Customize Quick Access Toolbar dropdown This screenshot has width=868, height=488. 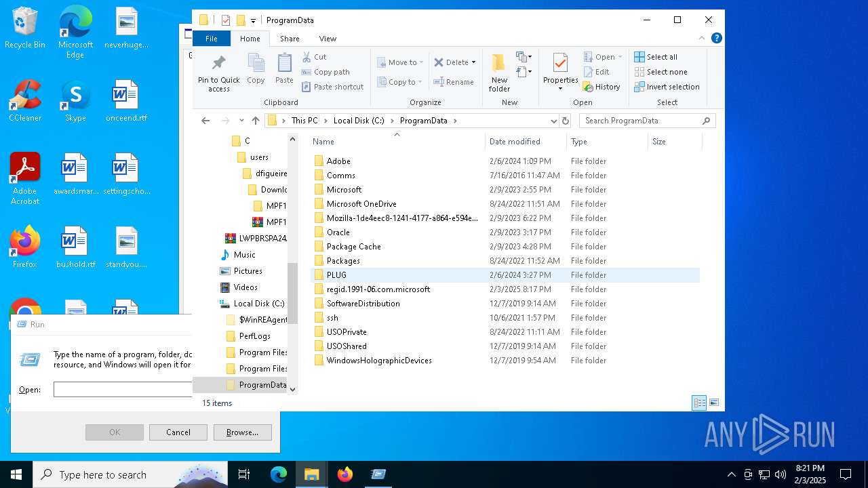[x=254, y=20]
